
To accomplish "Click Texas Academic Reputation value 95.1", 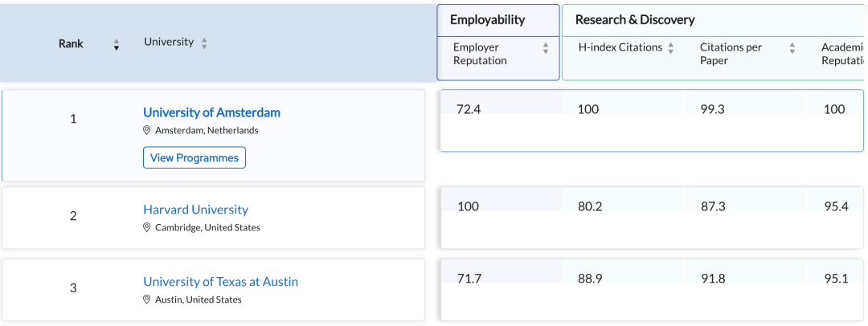I will [x=836, y=279].
